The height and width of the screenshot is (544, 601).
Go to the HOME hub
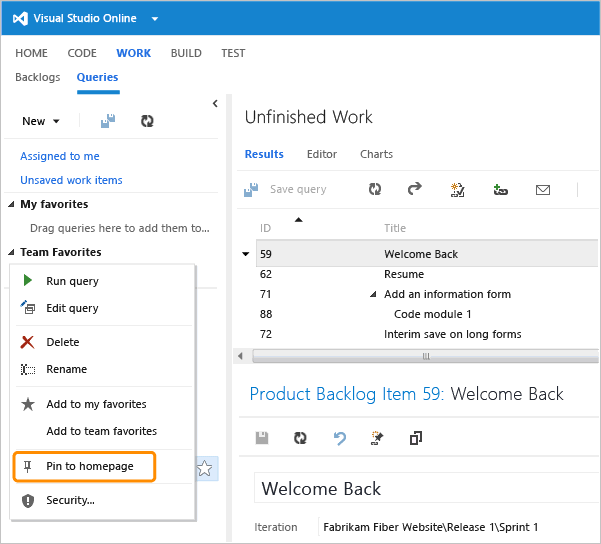coord(31,53)
